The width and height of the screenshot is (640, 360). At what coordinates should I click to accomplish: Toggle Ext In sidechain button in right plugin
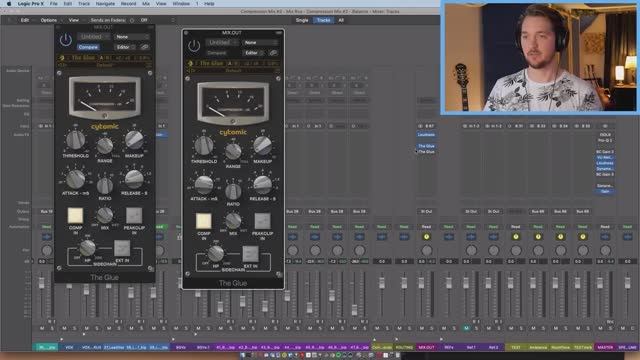click(250, 254)
